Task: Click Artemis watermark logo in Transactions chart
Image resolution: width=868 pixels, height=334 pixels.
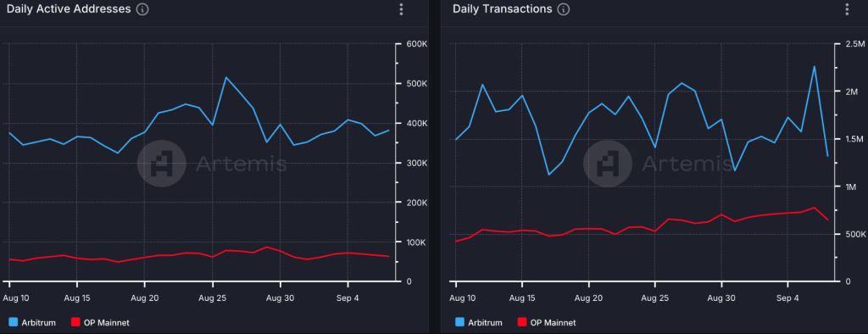Action: click(607, 164)
